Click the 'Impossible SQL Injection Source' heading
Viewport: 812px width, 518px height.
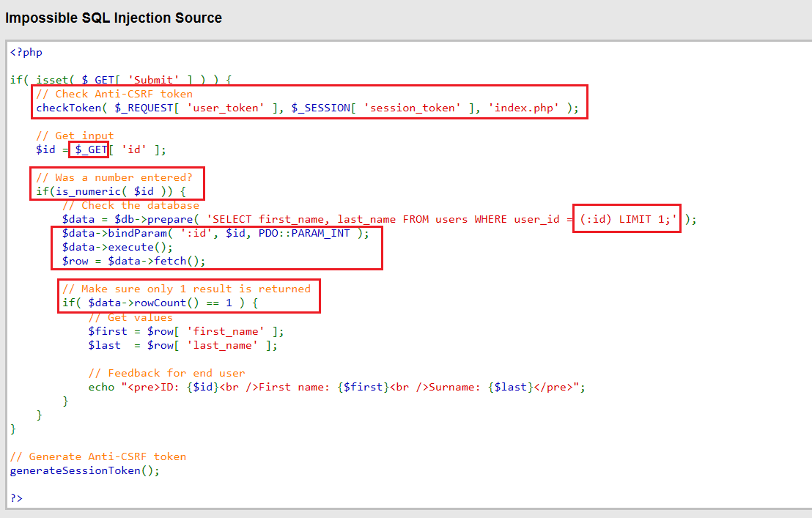[x=114, y=18]
